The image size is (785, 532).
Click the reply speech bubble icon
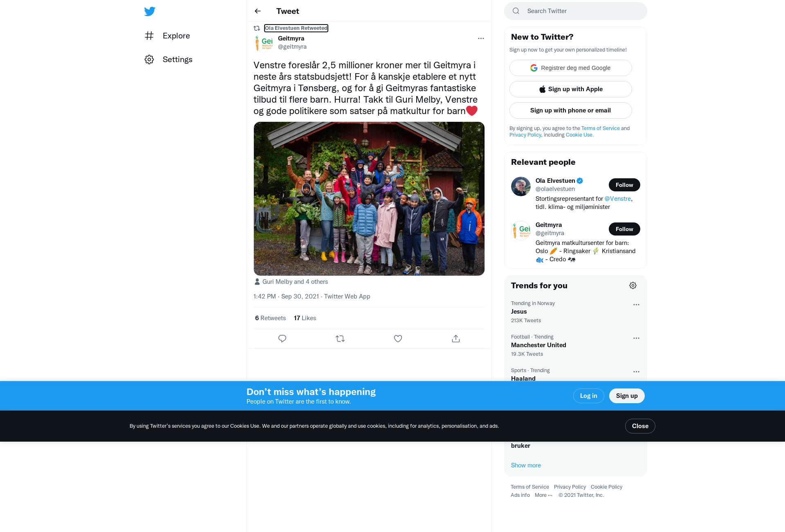(282, 339)
